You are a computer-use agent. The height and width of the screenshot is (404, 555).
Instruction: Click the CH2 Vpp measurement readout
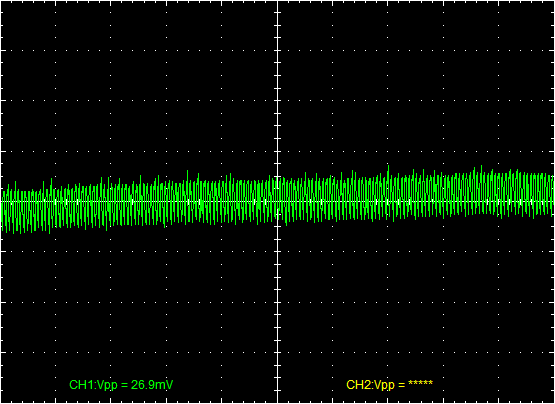389,385
